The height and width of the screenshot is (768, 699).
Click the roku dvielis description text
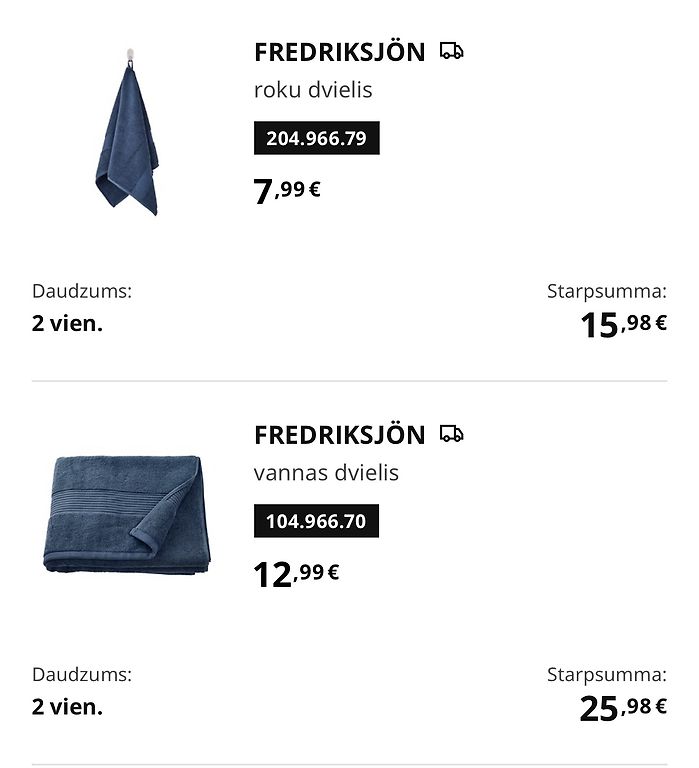313,90
